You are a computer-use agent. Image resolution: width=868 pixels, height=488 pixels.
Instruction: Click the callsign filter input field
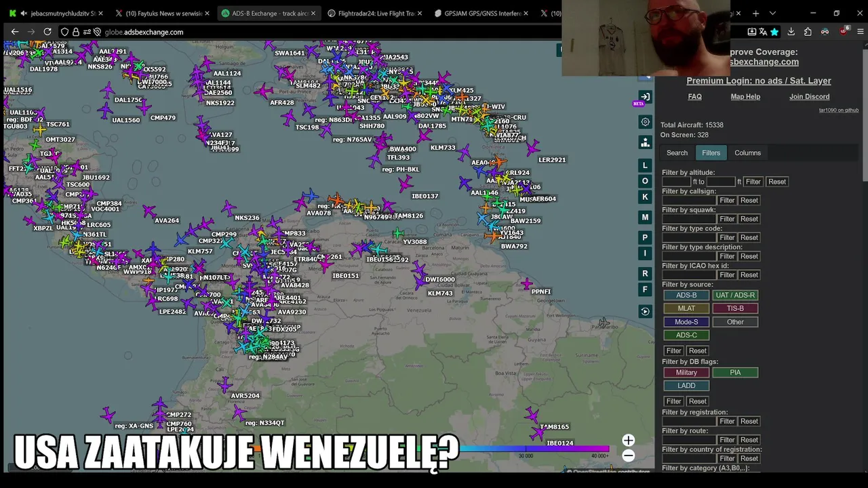689,201
